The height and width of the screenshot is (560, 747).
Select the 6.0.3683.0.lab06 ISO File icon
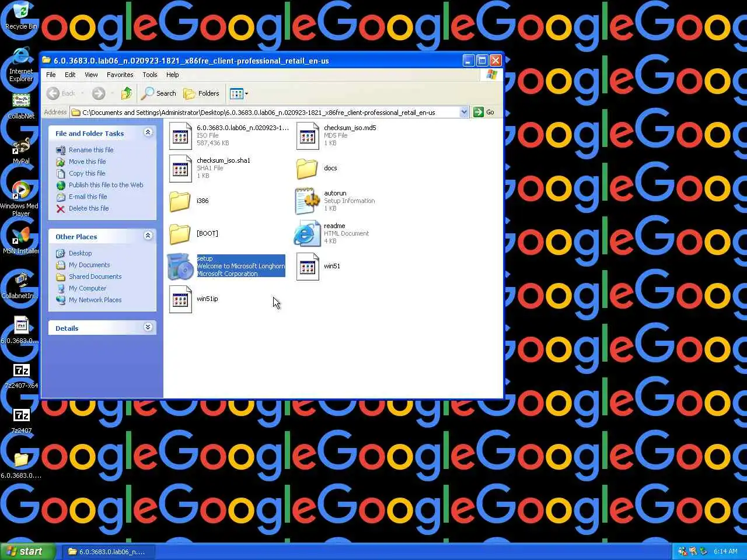tap(180, 136)
